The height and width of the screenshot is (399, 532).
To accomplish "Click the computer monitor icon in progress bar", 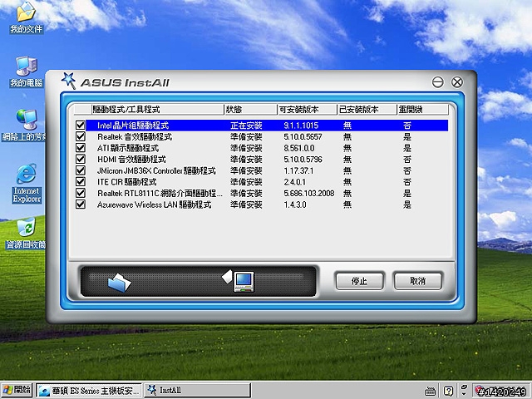I will tap(244, 282).
